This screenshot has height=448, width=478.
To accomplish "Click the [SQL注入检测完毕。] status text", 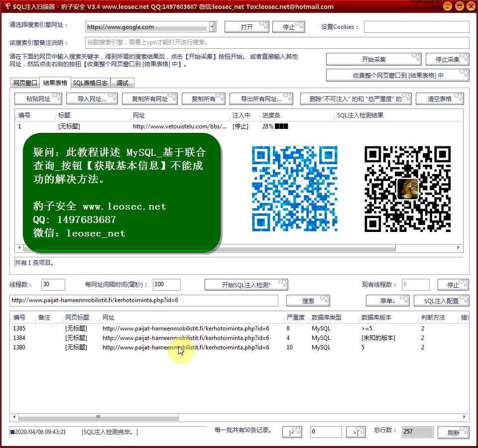I will [110, 432].
